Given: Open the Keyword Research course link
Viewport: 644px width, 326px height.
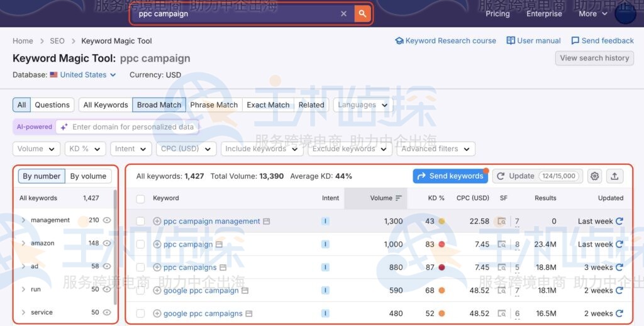Looking at the screenshot, I should click(x=445, y=41).
